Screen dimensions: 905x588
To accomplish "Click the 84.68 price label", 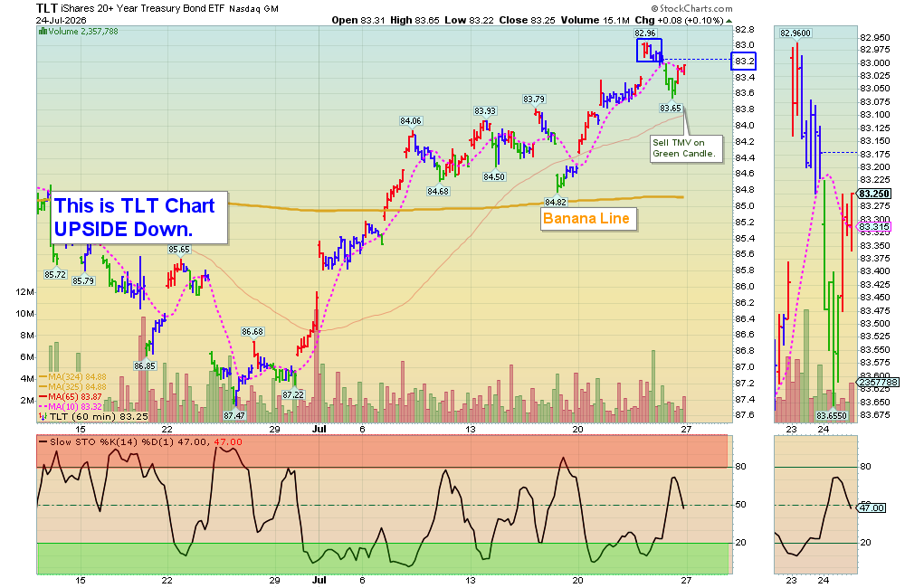I will [438, 191].
